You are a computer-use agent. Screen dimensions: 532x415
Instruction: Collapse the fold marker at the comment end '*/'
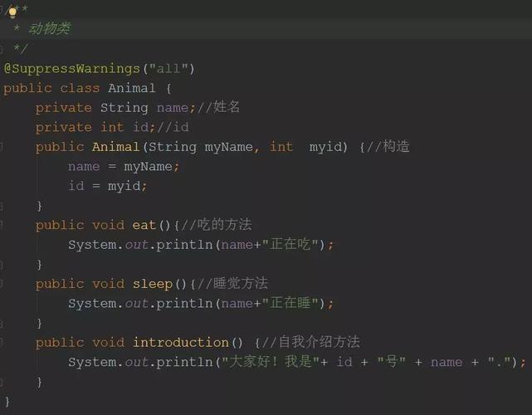(x=2, y=50)
